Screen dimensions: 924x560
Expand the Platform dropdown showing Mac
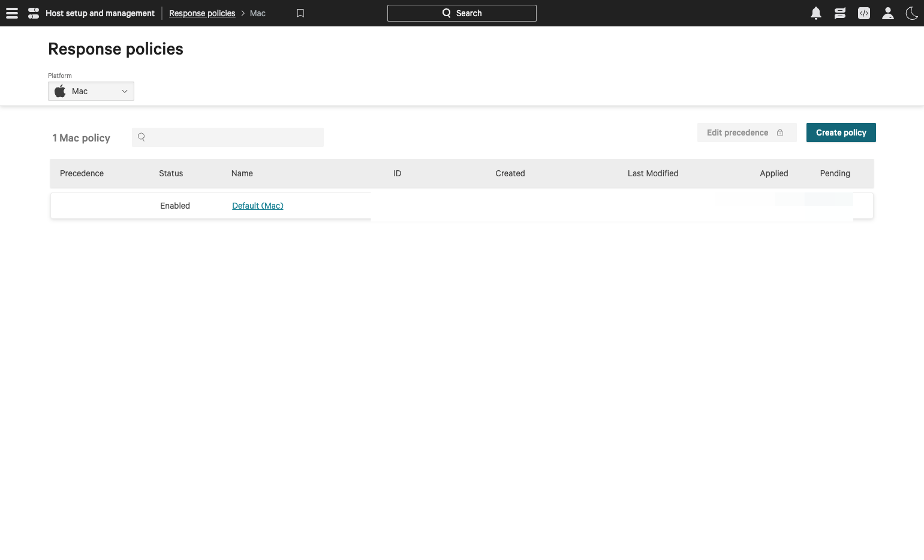[91, 91]
